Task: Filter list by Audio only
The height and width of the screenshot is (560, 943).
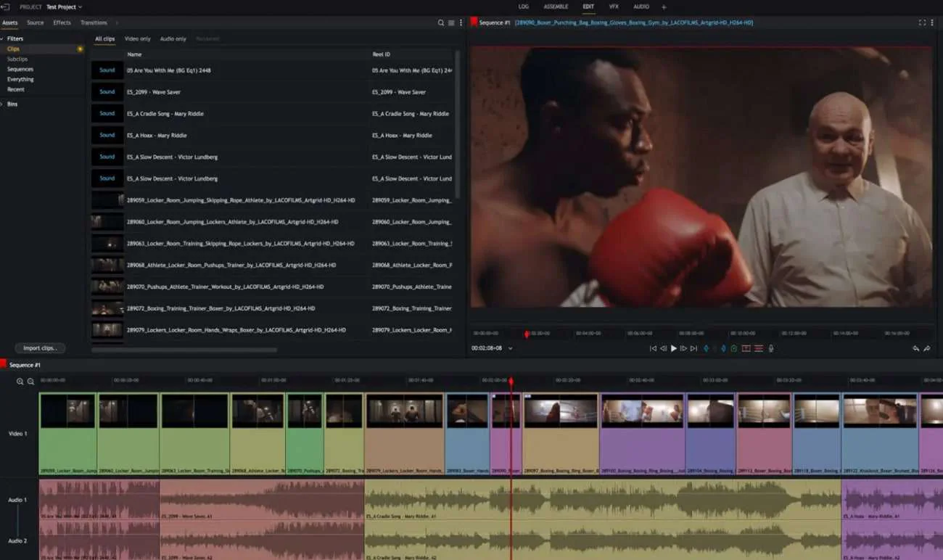Action: point(173,38)
